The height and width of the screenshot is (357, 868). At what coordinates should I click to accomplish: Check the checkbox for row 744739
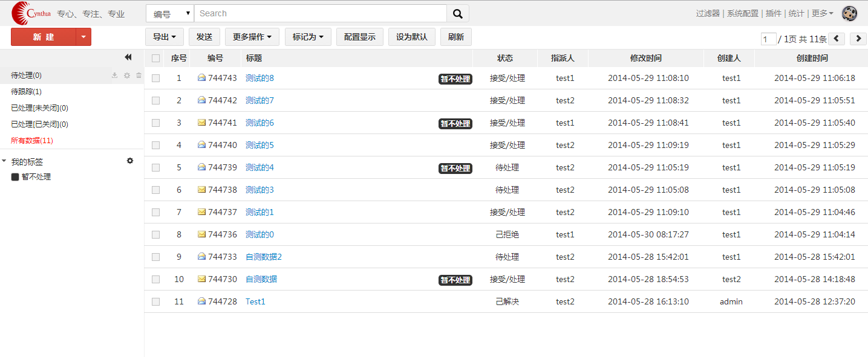pyautogui.click(x=155, y=167)
